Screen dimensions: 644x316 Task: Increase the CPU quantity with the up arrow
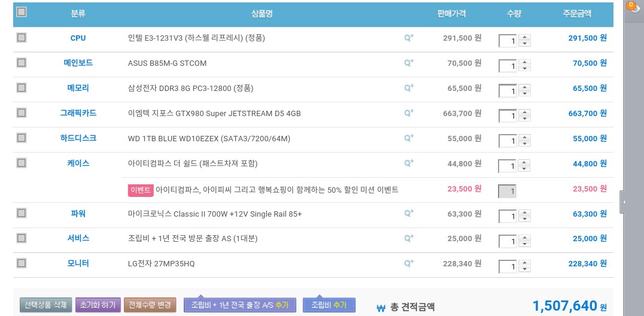click(x=525, y=38)
